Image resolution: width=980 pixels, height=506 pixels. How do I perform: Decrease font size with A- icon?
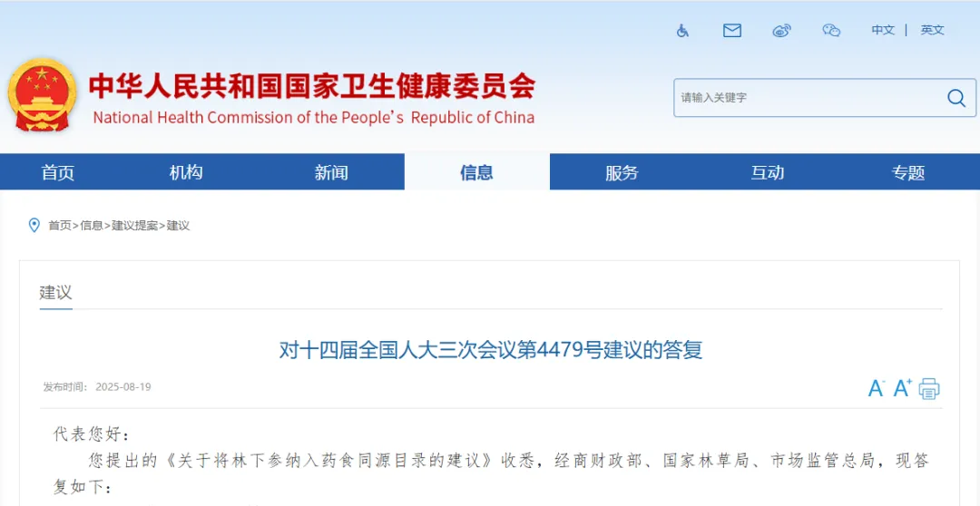point(876,389)
